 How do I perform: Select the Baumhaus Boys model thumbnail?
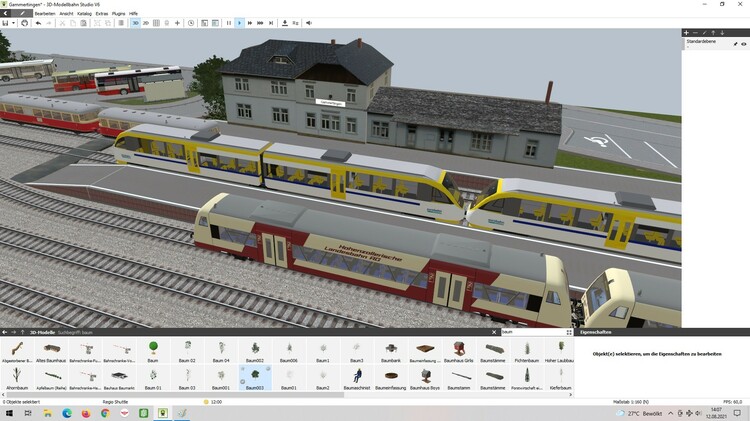(425, 378)
